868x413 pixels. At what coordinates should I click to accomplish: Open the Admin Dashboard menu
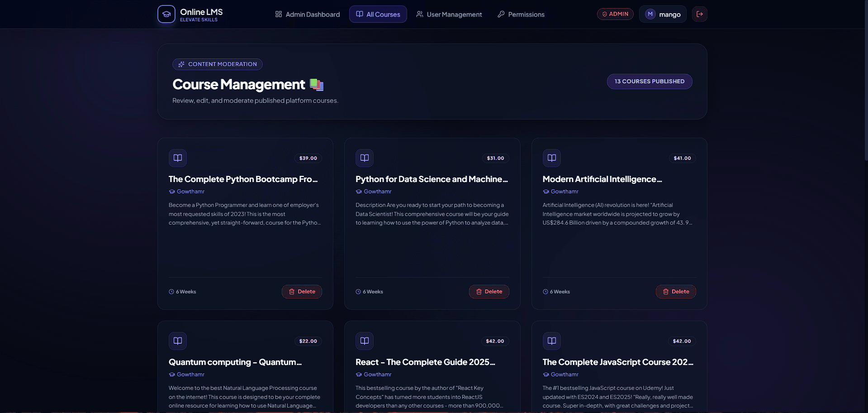308,14
